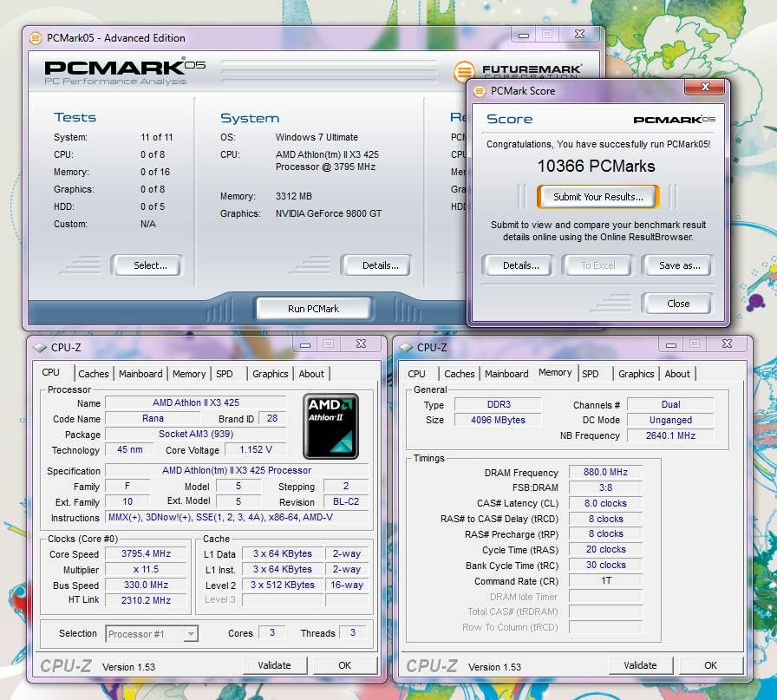Click the memory Type value DDR3

pyautogui.click(x=498, y=404)
